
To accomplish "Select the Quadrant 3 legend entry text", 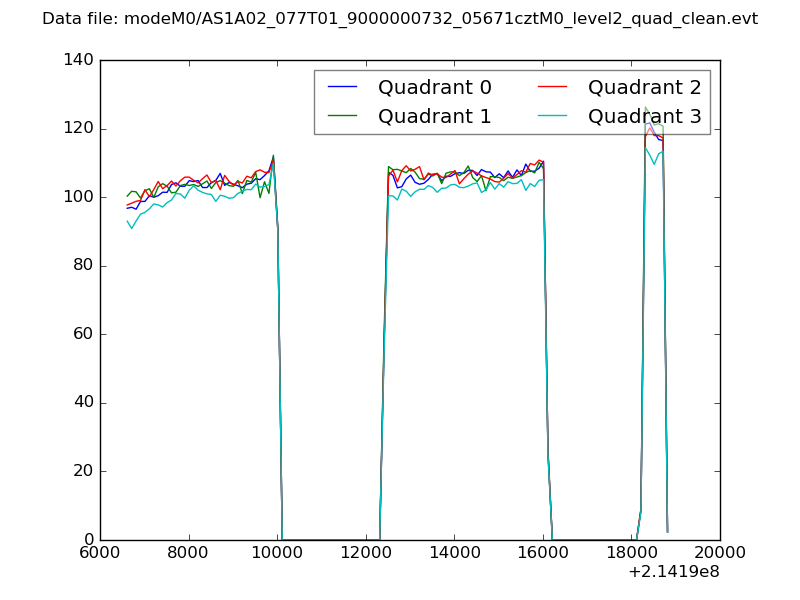I will tap(644, 116).
